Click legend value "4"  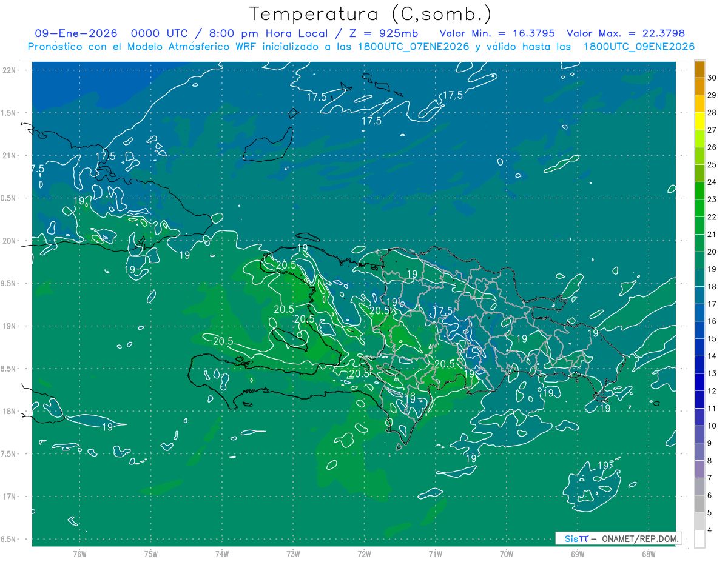click(x=710, y=530)
